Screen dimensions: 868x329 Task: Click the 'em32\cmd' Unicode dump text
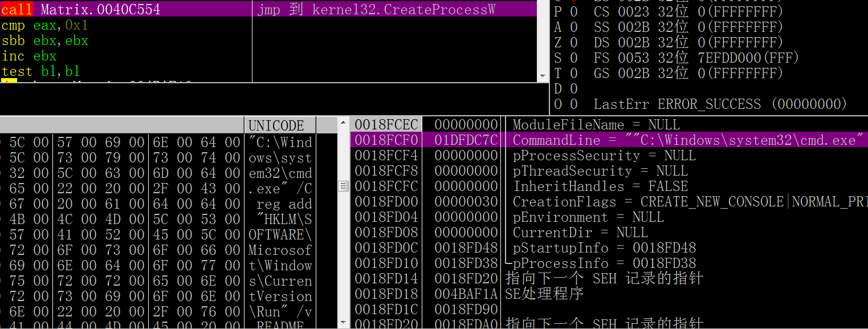click(x=280, y=172)
